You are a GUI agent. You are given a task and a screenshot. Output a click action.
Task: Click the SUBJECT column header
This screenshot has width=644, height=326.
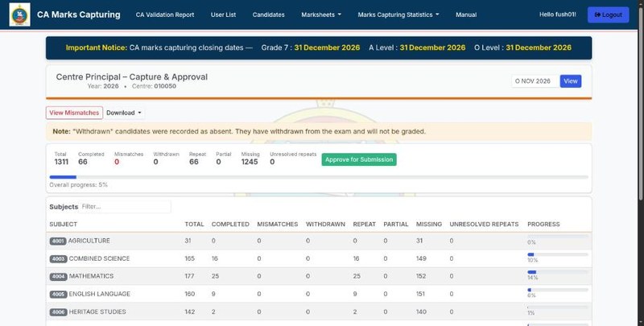pos(64,225)
